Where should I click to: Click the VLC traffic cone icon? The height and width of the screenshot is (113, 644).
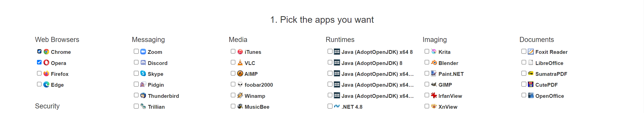point(240,63)
